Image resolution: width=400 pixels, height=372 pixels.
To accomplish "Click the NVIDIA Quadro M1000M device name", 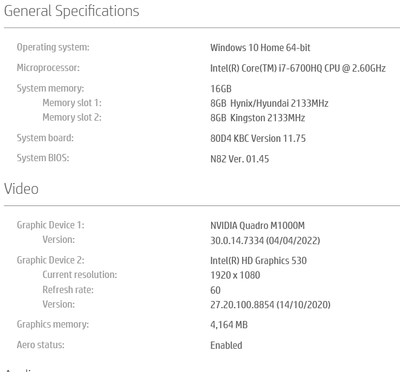I will (x=257, y=226).
